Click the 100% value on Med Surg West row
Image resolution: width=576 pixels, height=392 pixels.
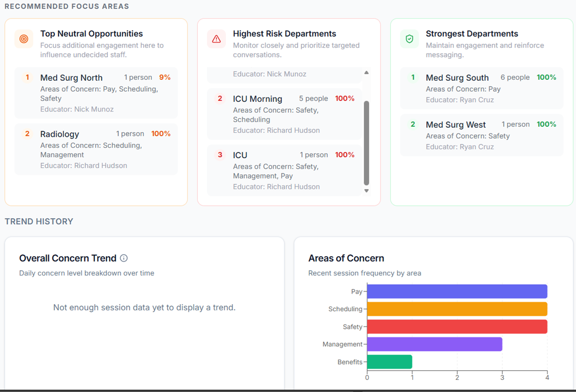tap(547, 124)
